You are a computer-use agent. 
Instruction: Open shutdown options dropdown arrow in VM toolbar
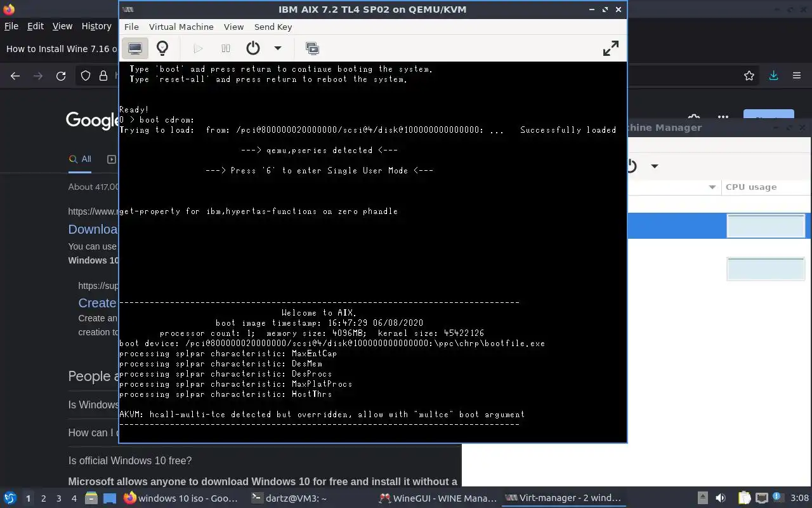tap(277, 48)
